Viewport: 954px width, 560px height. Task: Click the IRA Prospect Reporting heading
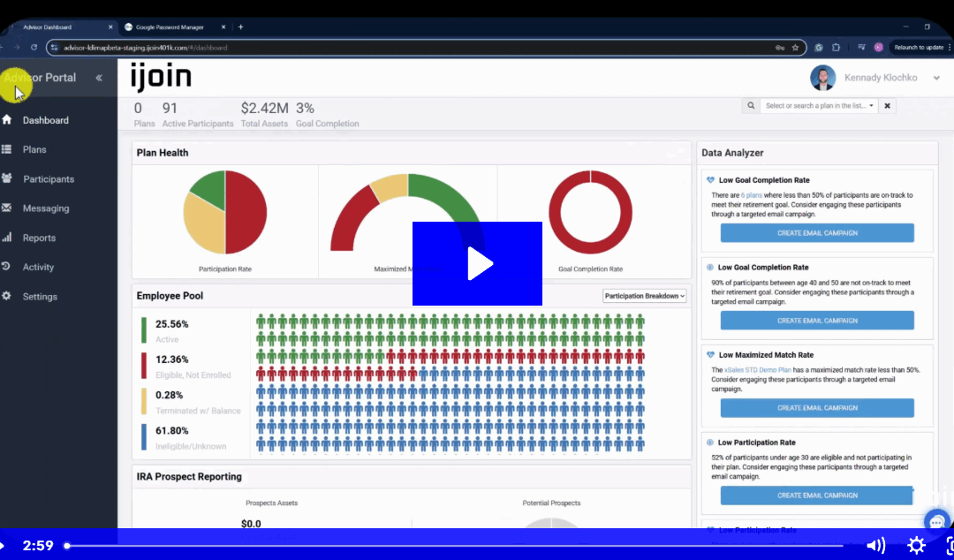tap(189, 477)
